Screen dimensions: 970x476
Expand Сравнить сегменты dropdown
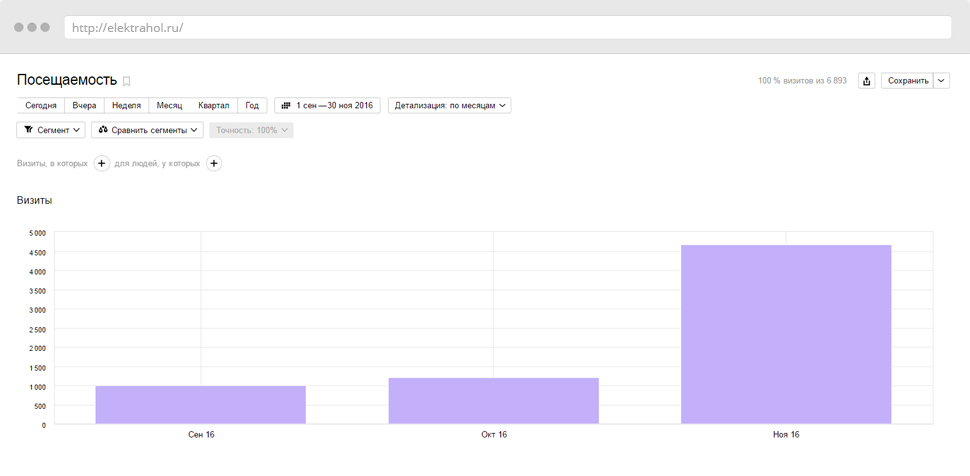coord(147,130)
